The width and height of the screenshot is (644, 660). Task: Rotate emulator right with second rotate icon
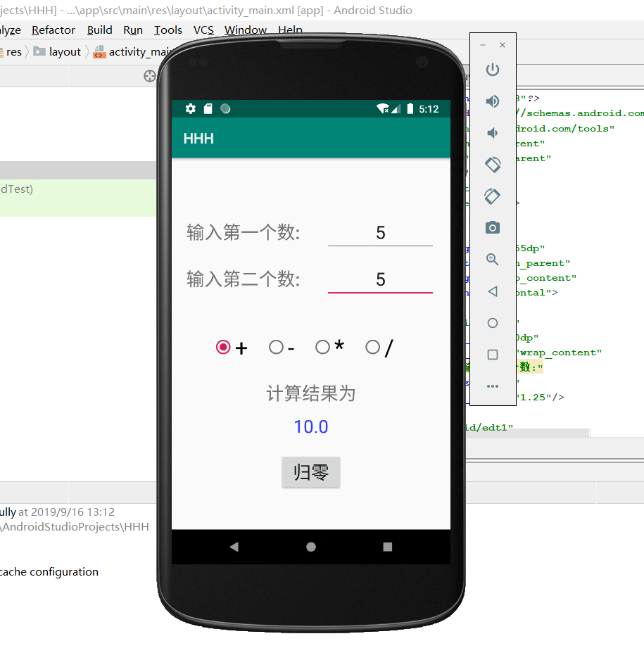pyautogui.click(x=493, y=196)
